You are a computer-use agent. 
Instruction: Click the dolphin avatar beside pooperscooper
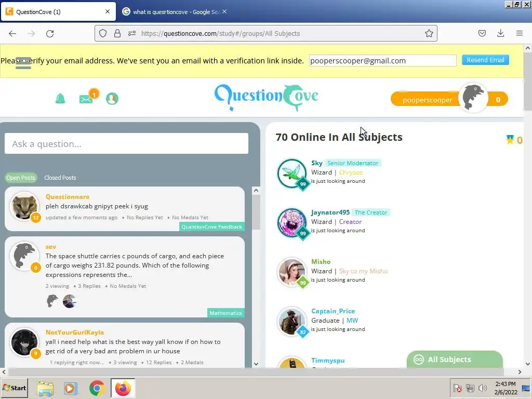click(x=473, y=98)
